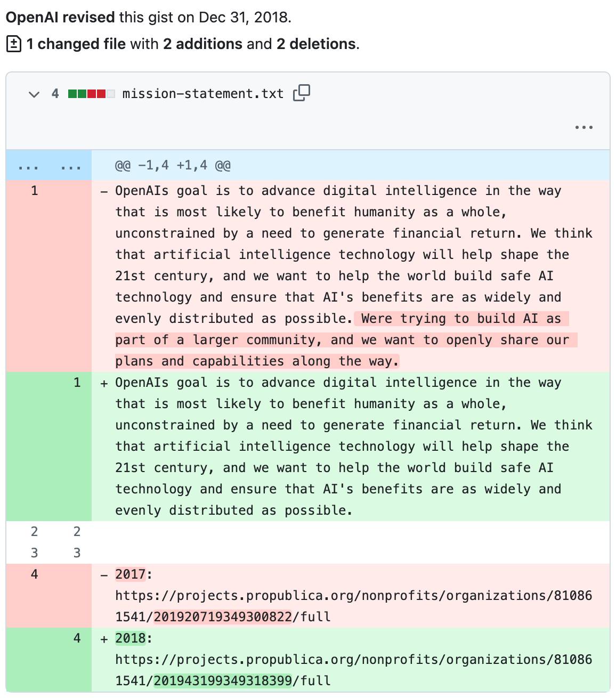
Task: Open the kebab menu for more file options
Action: click(x=584, y=127)
